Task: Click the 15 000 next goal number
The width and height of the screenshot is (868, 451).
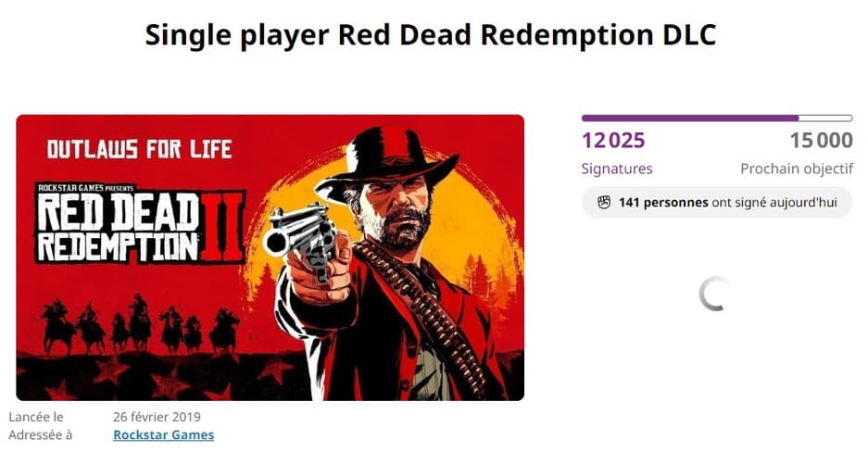Action: point(822,141)
